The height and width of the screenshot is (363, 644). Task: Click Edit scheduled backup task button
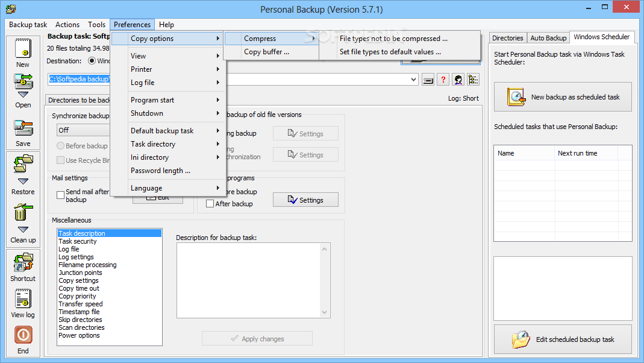click(563, 339)
